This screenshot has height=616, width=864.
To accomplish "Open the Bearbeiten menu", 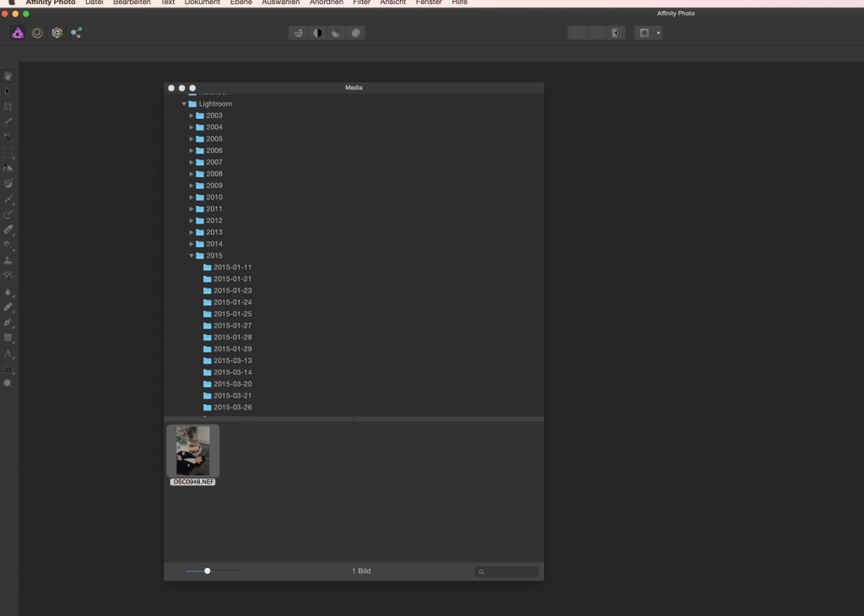I will [132, 3].
